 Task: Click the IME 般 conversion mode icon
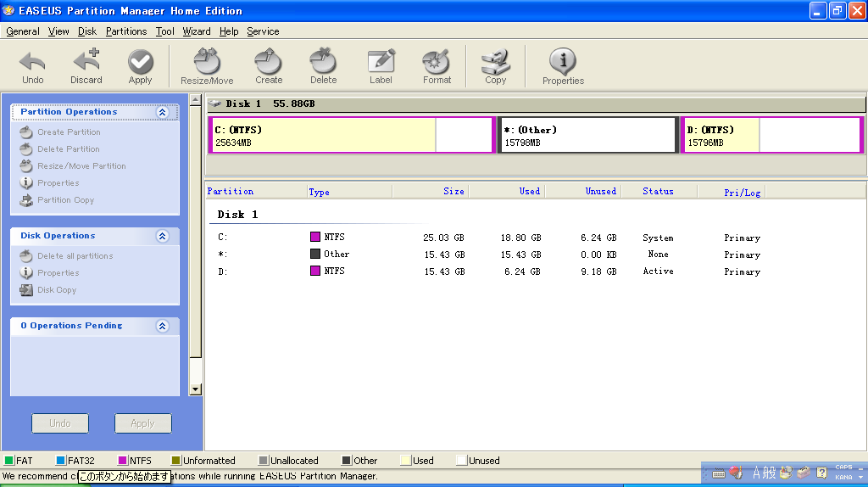point(770,473)
